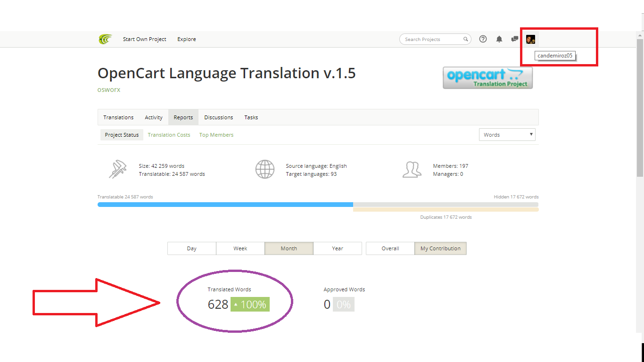Click the project size caliper icon

(118, 170)
